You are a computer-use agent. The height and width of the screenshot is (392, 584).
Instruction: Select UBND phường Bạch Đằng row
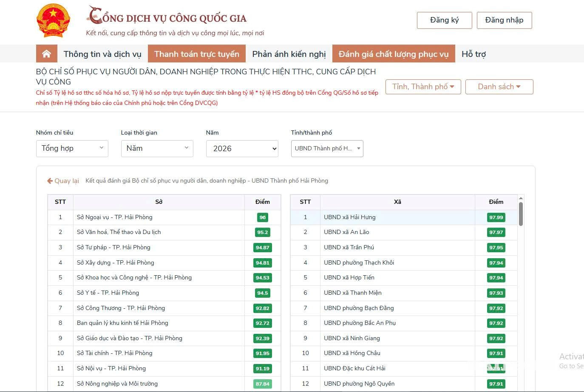(x=404, y=308)
